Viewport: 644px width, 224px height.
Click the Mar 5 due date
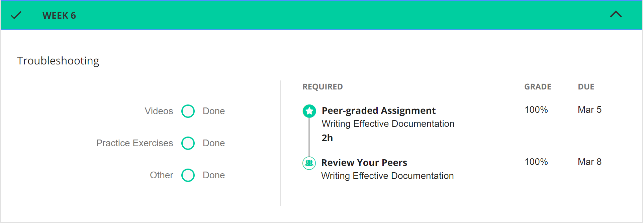click(x=589, y=110)
